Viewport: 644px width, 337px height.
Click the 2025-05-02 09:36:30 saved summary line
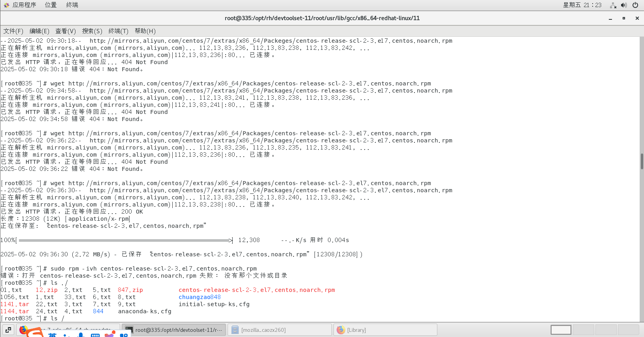click(181, 254)
